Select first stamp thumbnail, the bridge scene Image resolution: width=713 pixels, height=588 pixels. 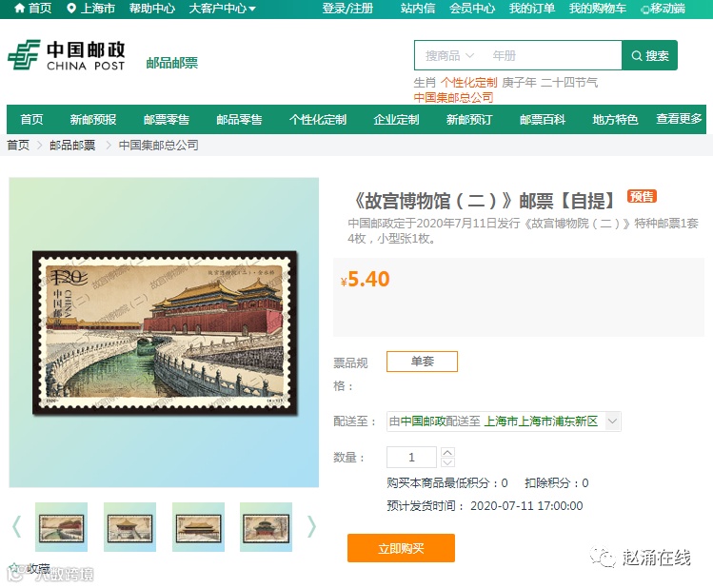(x=61, y=527)
